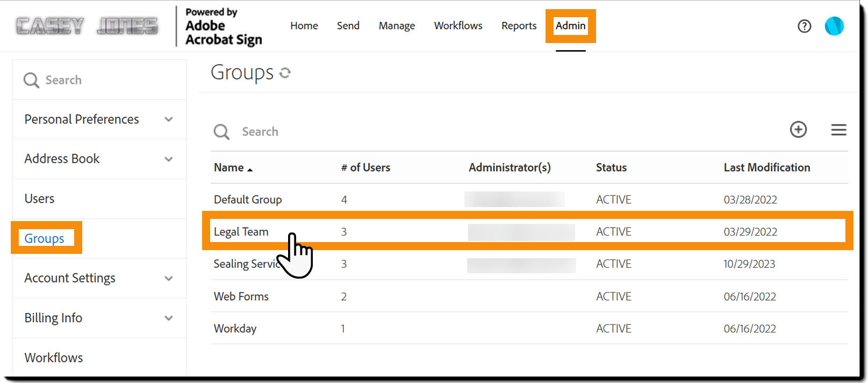868x383 pixels.
Task: Open the help question mark icon
Action: 804,26
